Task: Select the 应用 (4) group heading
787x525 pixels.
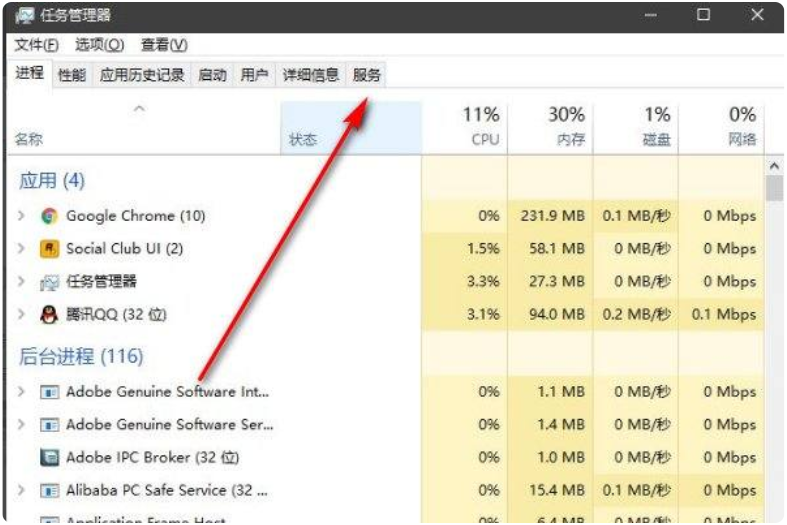Action: [x=52, y=180]
